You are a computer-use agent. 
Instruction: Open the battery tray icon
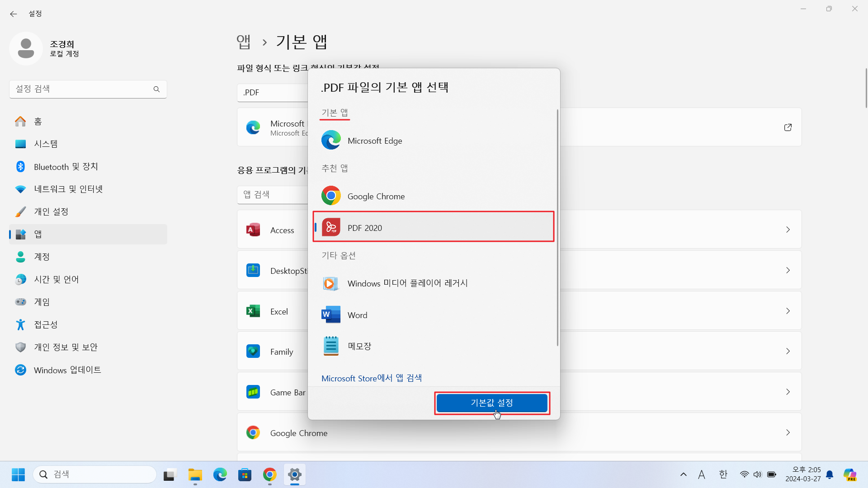tap(772, 474)
